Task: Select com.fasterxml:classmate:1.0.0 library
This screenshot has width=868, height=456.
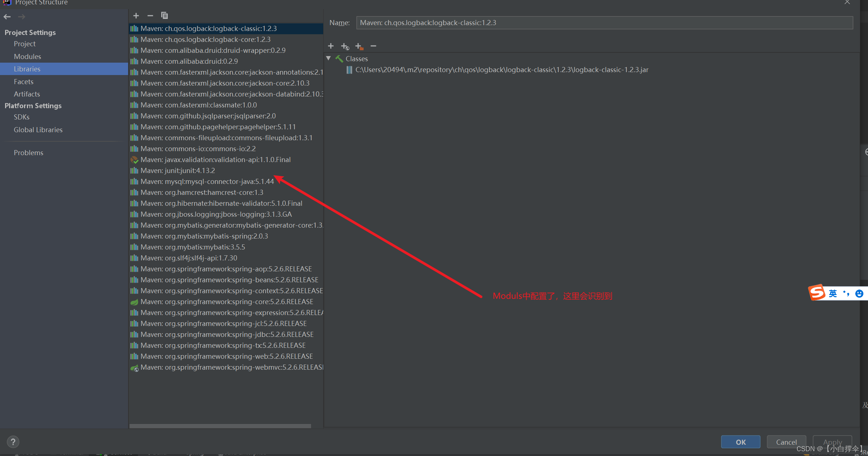Action: (226, 105)
